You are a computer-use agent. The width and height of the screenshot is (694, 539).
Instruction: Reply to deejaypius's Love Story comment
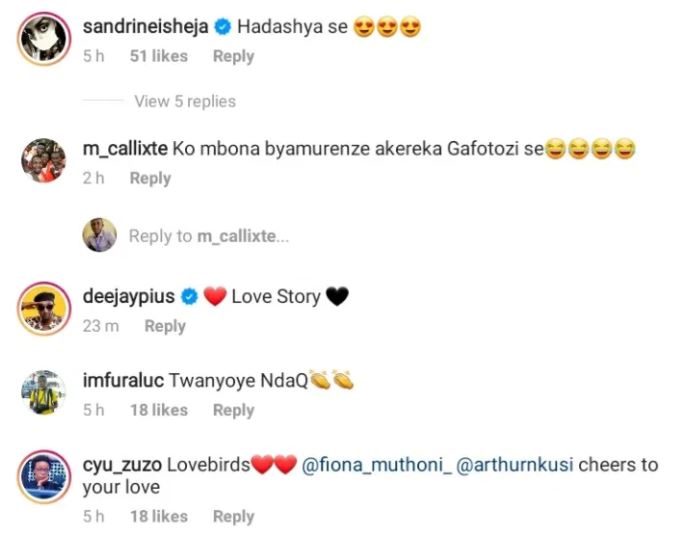pyautogui.click(x=165, y=326)
